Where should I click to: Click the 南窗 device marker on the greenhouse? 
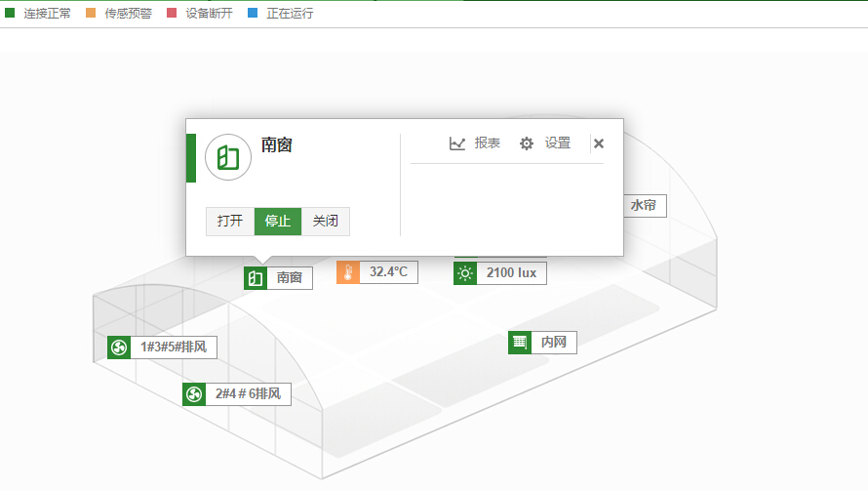[256, 278]
